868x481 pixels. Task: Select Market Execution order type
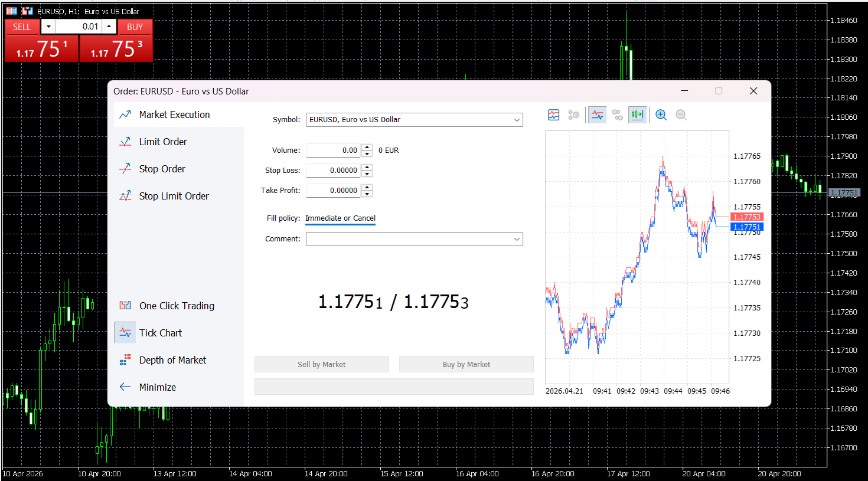pyautogui.click(x=179, y=114)
